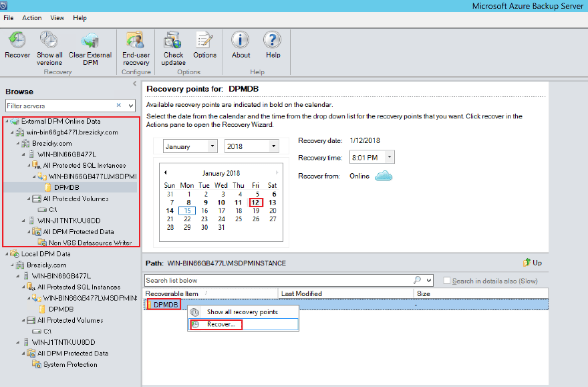
Task: Collapse the win-bin66gb477l.brezicky.com node
Action: (x=13, y=132)
